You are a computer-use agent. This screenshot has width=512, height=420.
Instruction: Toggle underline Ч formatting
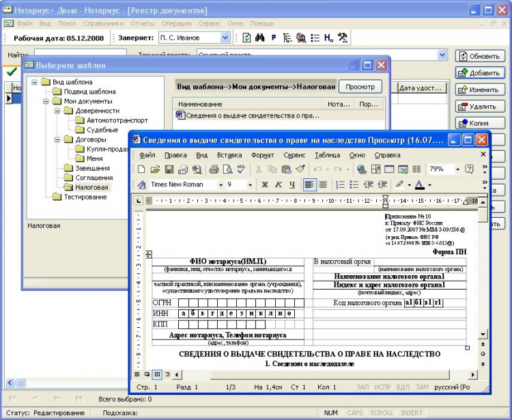coord(292,185)
